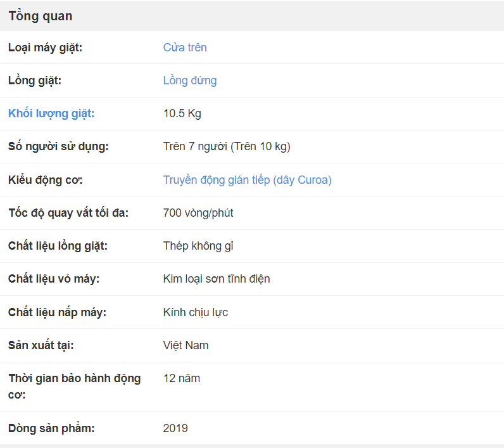Click the 700 vòng/phút value
This screenshot has width=504, height=448.
pyautogui.click(x=198, y=213)
